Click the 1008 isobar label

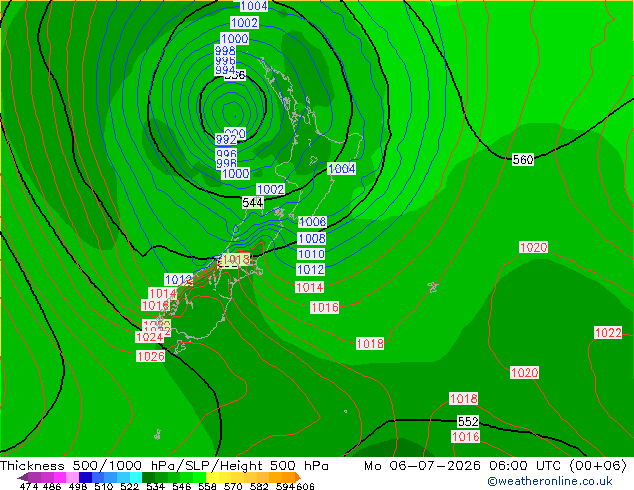pos(312,238)
